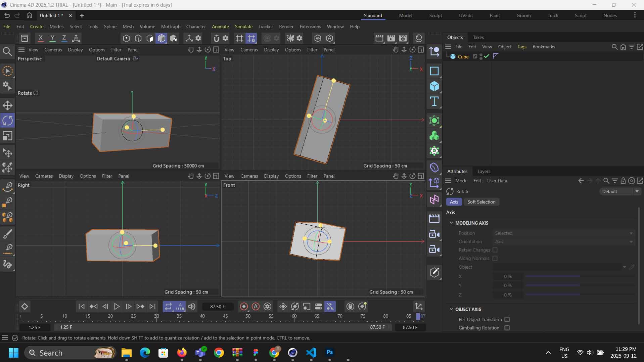
Task: Enable Gimballing Rotation checkbox
Action: tap(507, 328)
